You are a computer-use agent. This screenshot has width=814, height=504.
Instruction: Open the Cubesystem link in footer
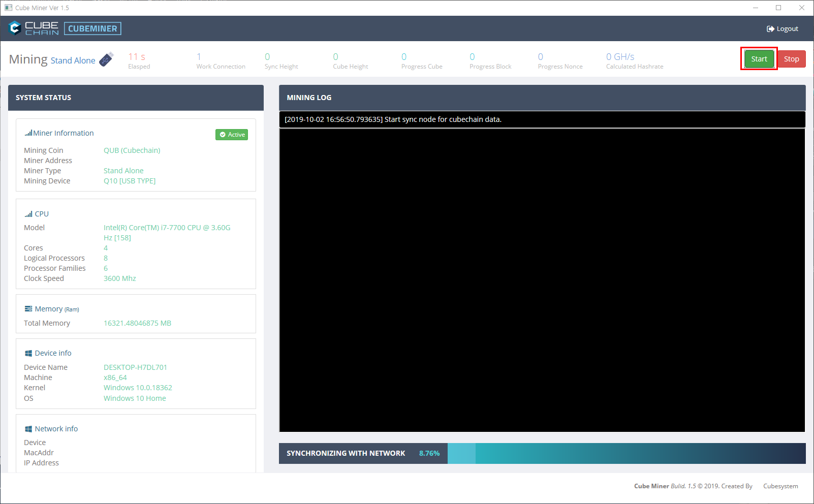[x=780, y=486]
